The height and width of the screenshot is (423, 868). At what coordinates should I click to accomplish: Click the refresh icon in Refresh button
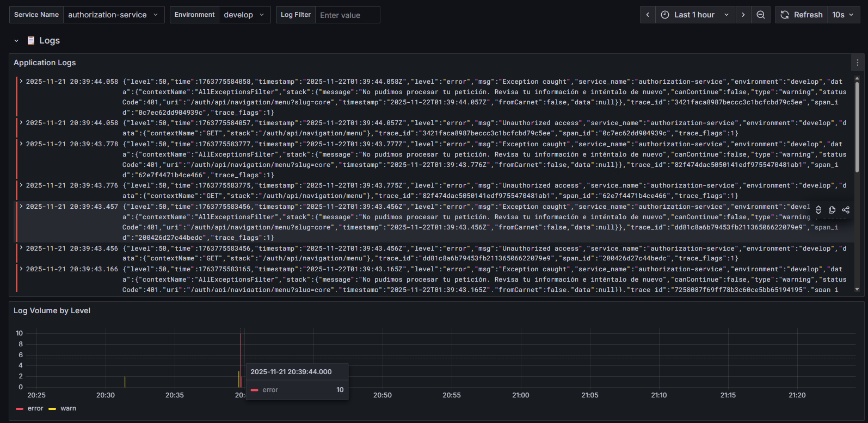coord(785,15)
